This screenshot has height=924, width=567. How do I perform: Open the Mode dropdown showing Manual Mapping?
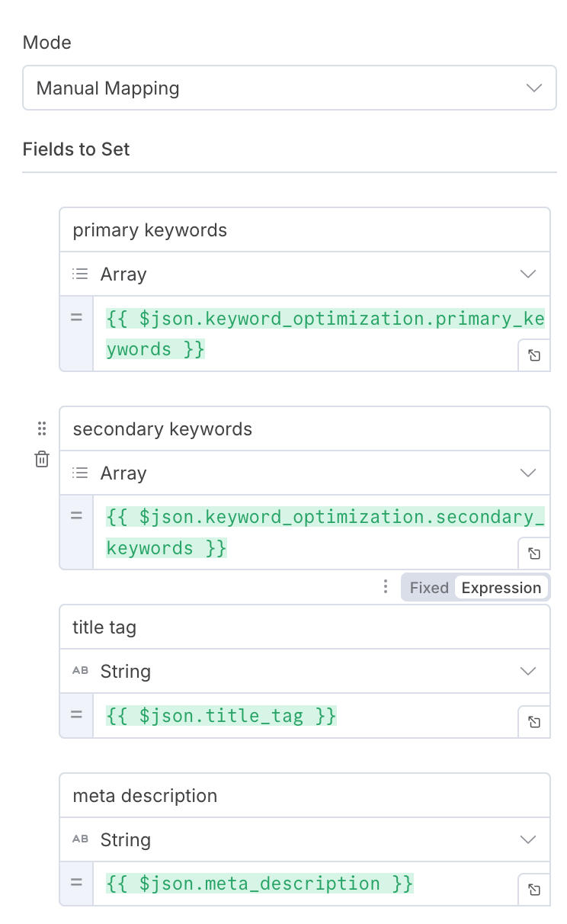pos(289,88)
